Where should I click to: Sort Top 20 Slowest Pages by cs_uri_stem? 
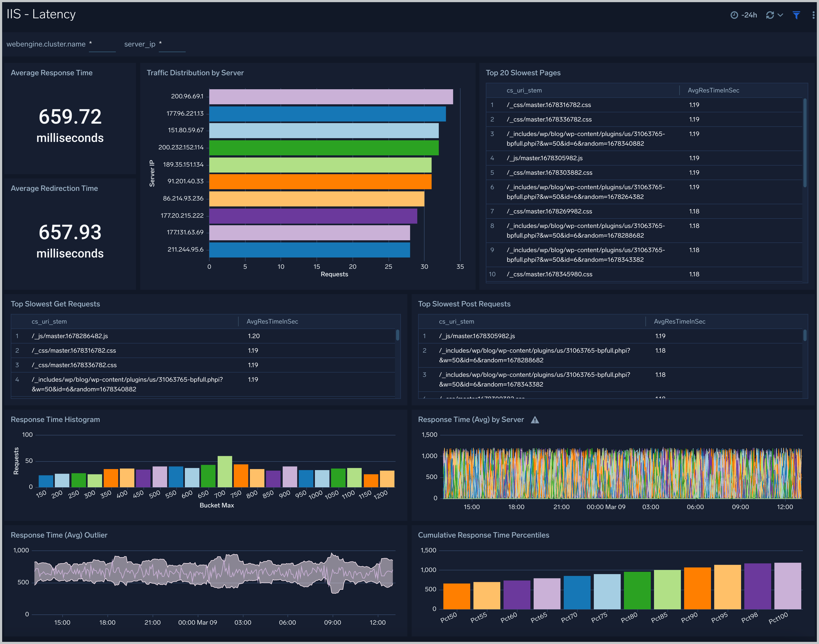524,91
